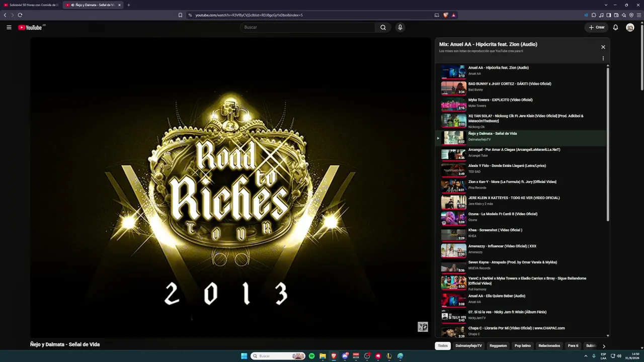This screenshot has width=644, height=362.
Task: Click the video watermark channel icon
Action: 423,327
